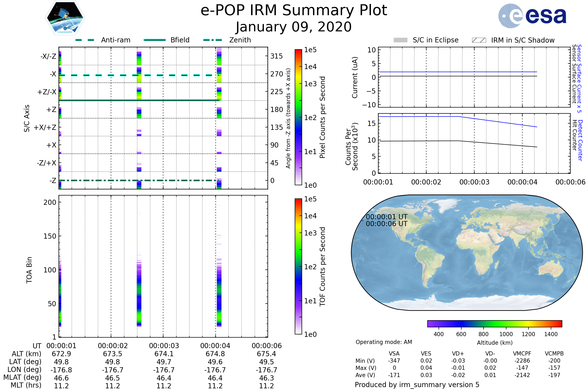Click the world map thumbnail

pyautogui.click(x=466, y=253)
